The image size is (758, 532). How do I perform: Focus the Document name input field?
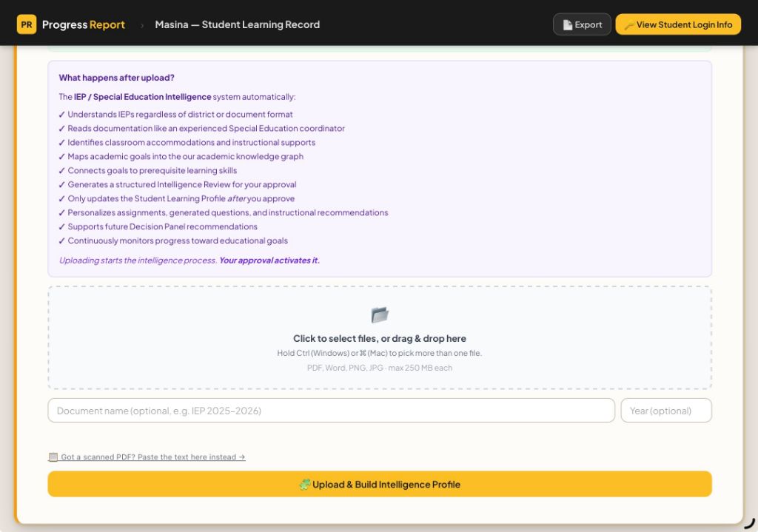pos(331,411)
